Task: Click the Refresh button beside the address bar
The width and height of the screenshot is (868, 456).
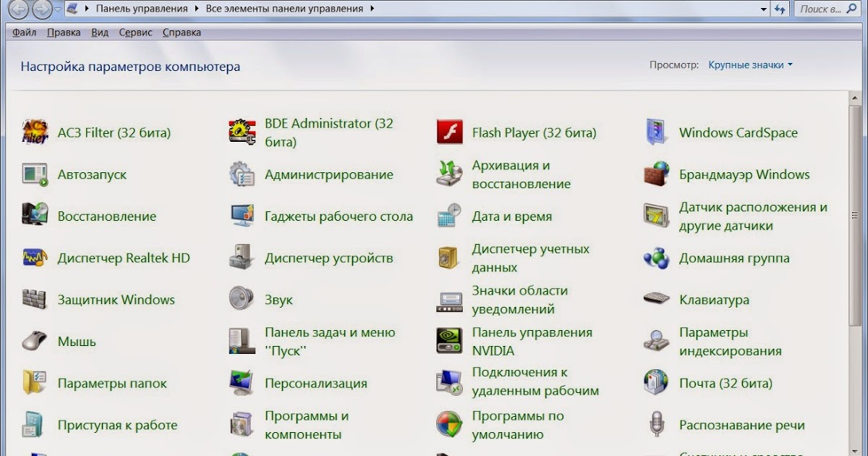Action: coord(780,9)
